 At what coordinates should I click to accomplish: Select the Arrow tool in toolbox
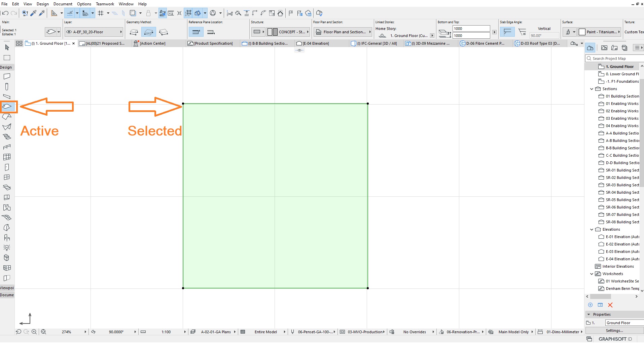tap(7, 47)
